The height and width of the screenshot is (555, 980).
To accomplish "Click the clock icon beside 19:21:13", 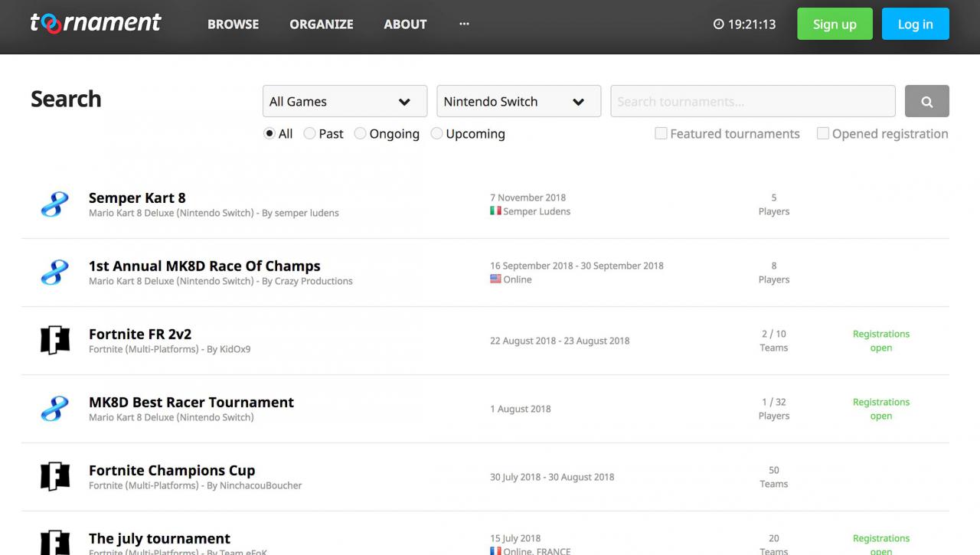I will coord(718,24).
